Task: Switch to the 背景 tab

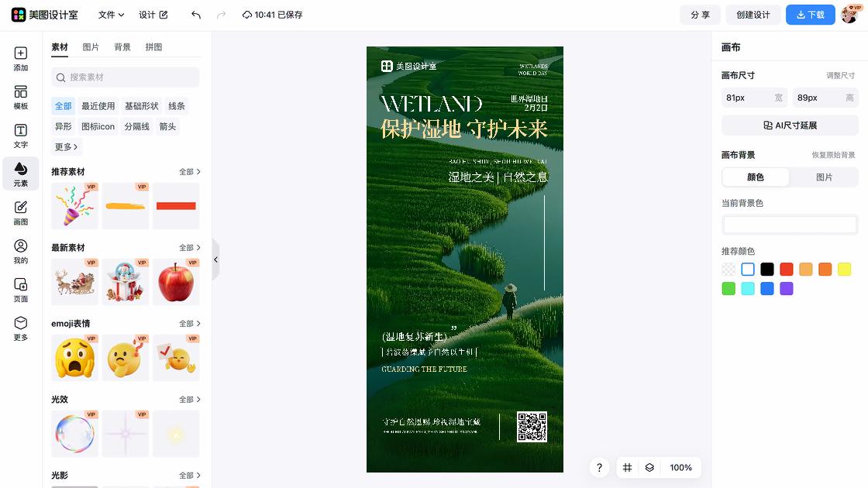Action: (122, 47)
